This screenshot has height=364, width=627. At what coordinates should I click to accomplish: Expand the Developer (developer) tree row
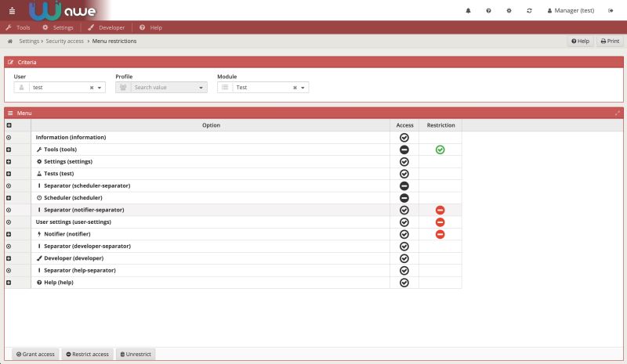coord(9,258)
